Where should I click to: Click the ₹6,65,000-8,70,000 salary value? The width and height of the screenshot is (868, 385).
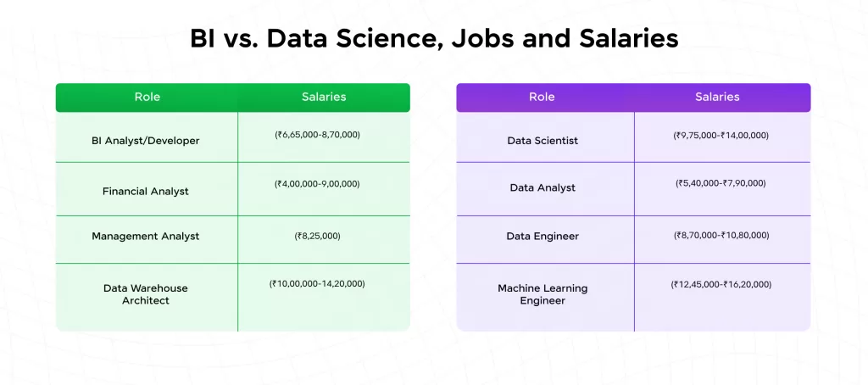pyautogui.click(x=317, y=135)
